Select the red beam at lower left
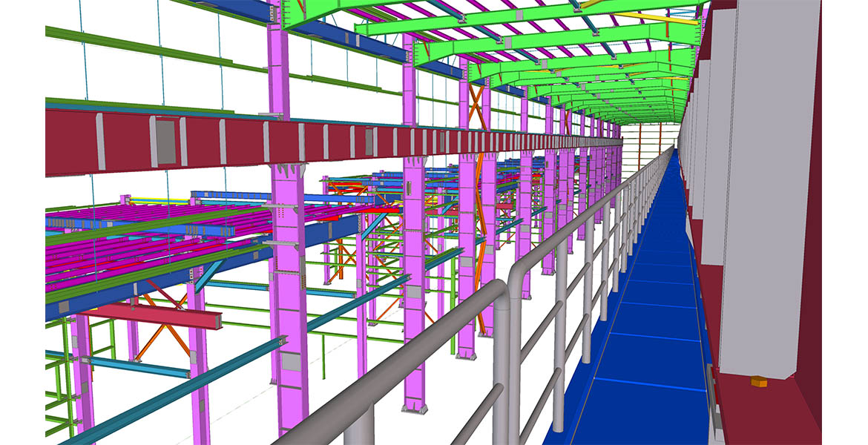This screenshot has width=868, height=445. [x=148, y=315]
